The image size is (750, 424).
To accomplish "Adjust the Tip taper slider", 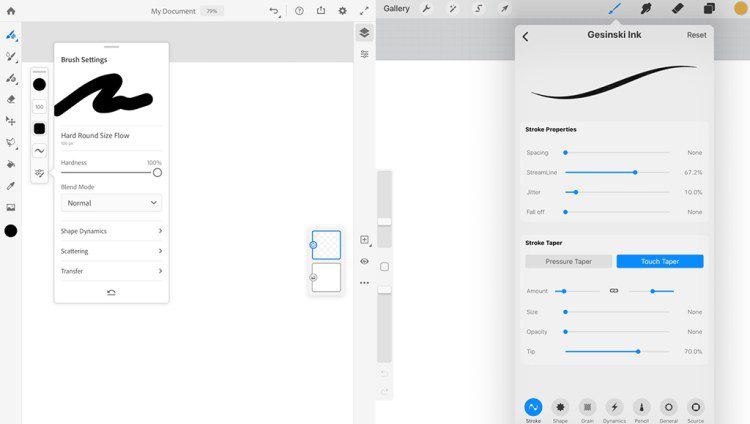I will [638, 351].
